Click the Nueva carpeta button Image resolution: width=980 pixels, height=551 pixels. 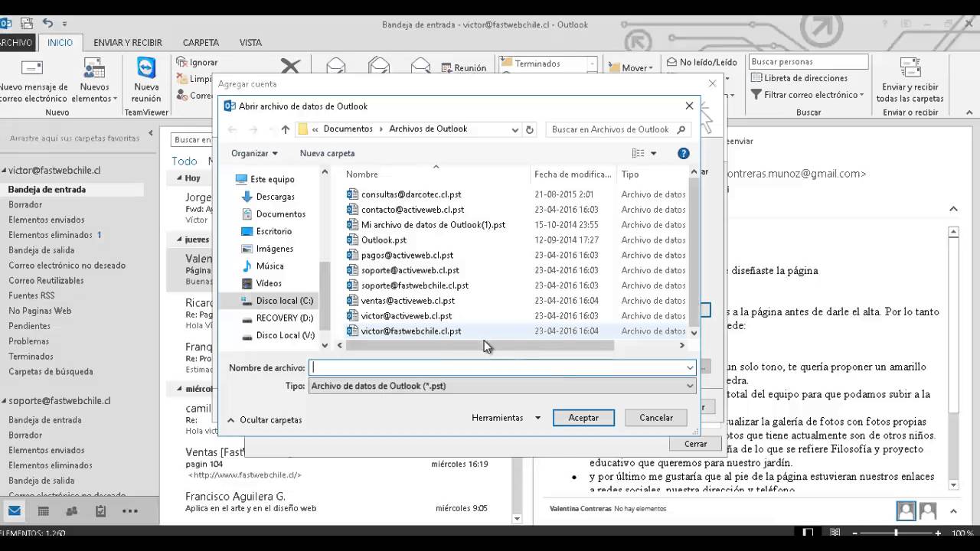click(327, 153)
